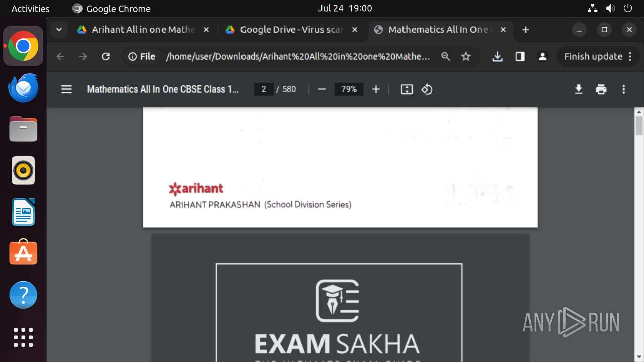Screen dimensions: 644x362
Task: Print the PDF document
Action: pos(601,89)
